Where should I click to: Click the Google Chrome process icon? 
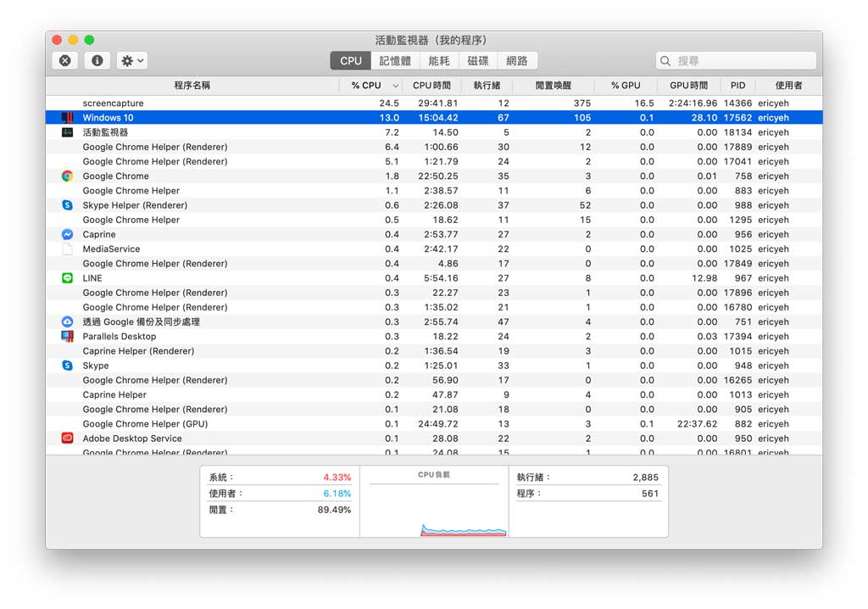click(67, 176)
